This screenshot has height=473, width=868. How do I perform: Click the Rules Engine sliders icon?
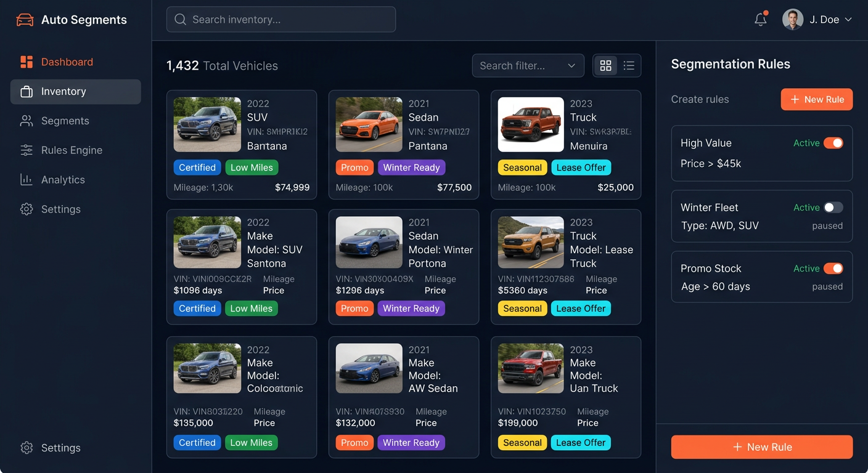[27, 150]
